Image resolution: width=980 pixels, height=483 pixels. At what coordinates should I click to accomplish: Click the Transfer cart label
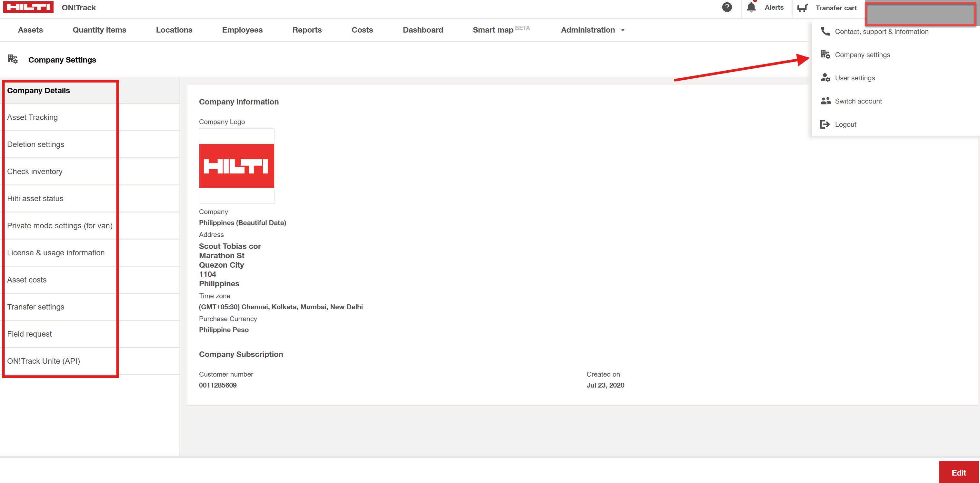pyautogui.click(x=836, y=8)
